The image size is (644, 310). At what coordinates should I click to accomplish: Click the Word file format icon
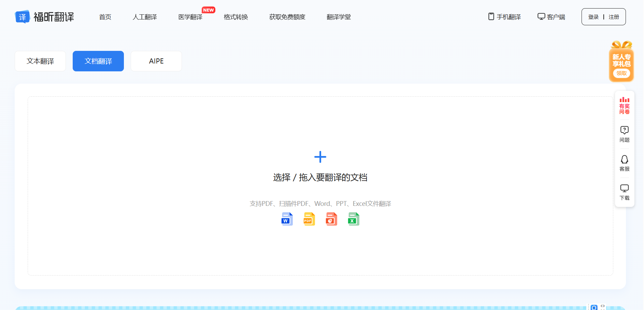(x=287, y=219)
